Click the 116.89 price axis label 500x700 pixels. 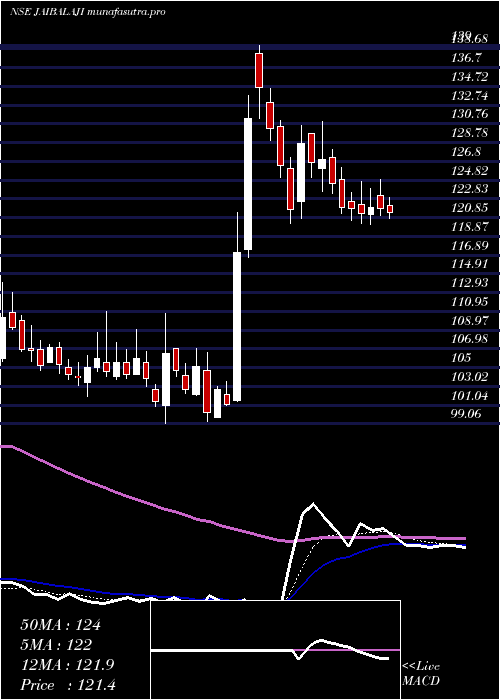470,246
